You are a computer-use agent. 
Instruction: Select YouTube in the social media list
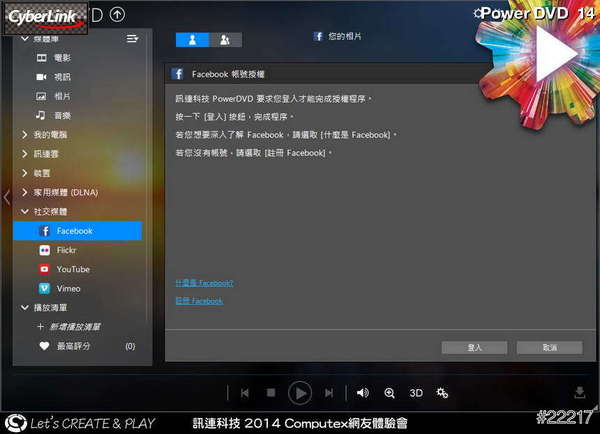tap(64, 269)
